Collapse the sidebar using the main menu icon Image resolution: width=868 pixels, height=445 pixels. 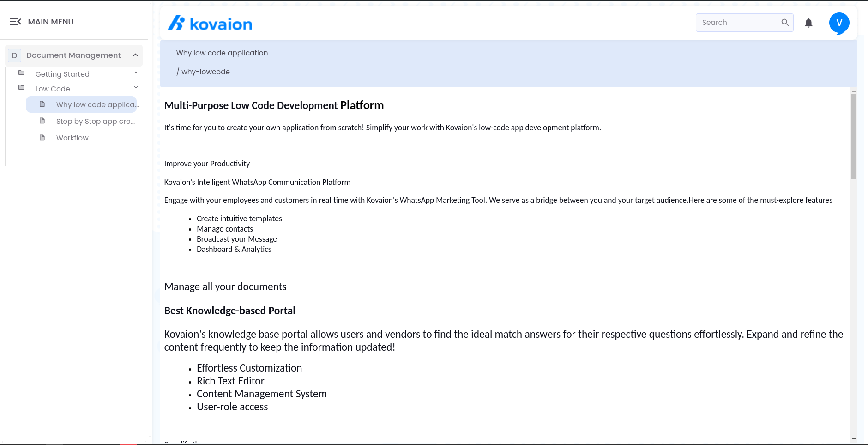(15, 21)
